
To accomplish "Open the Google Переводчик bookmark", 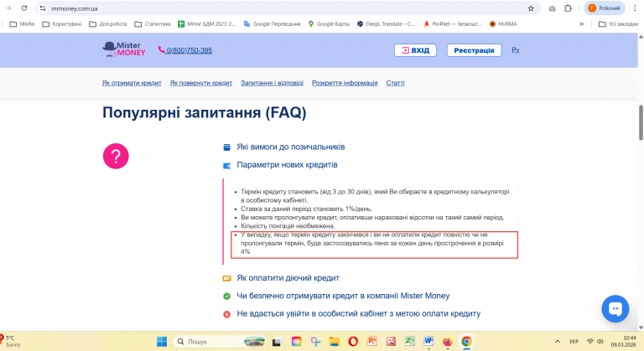I will click(x=273, y=23).
